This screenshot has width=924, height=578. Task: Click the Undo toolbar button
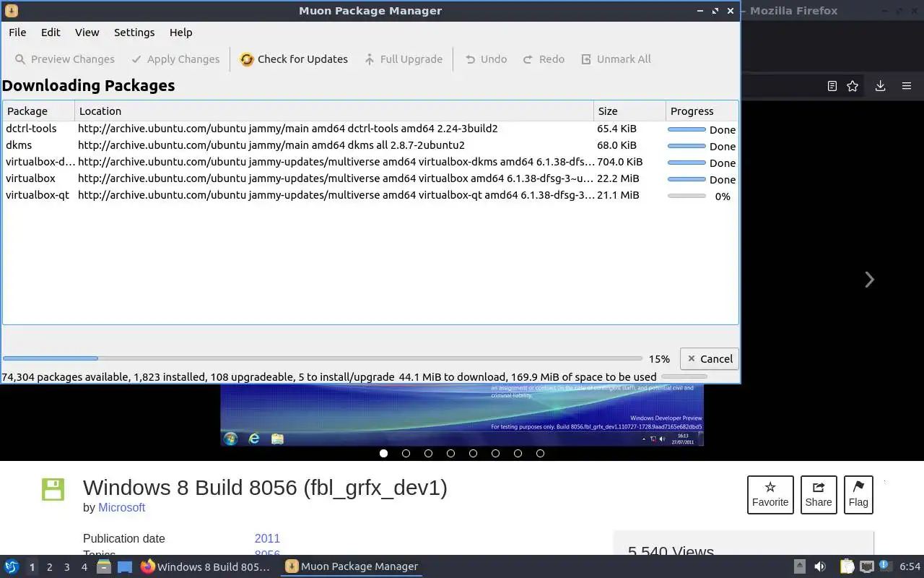(486, 59)
